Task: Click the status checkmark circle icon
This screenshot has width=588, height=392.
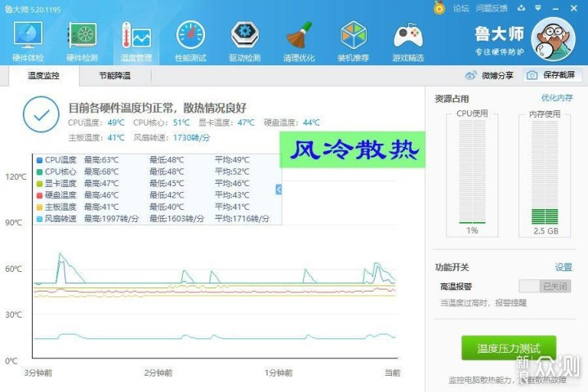Action: click(41, 114)
